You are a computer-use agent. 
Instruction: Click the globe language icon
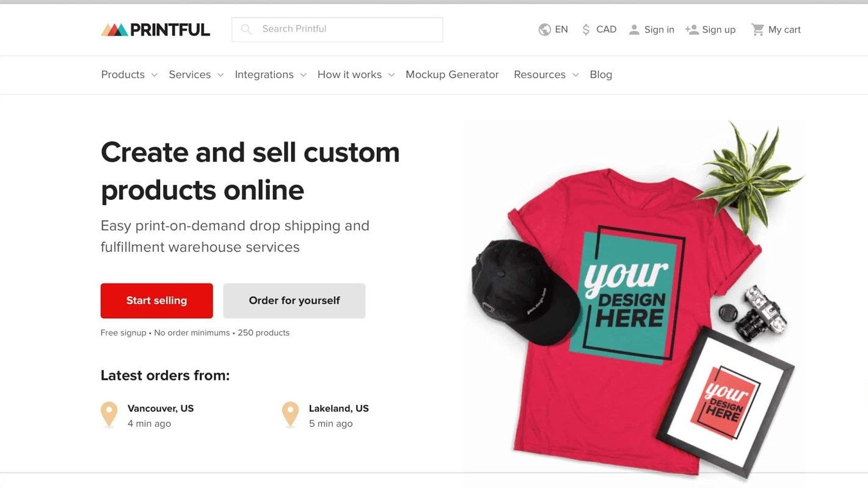coord(544,29)
